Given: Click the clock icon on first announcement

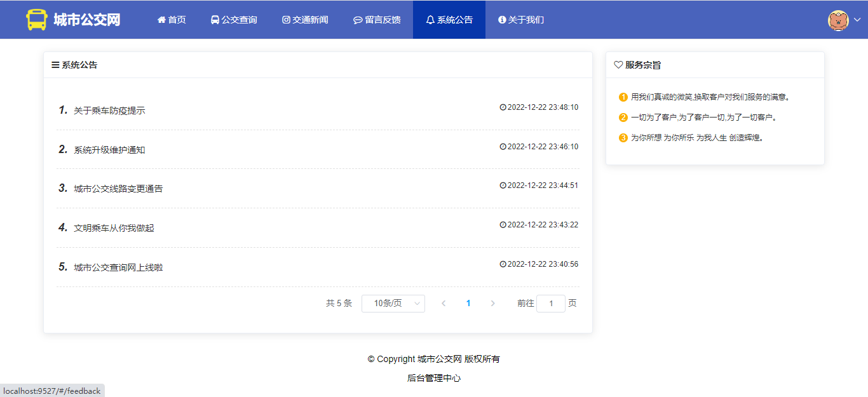Looking at the screenshot, I should (x=503, y=107).
